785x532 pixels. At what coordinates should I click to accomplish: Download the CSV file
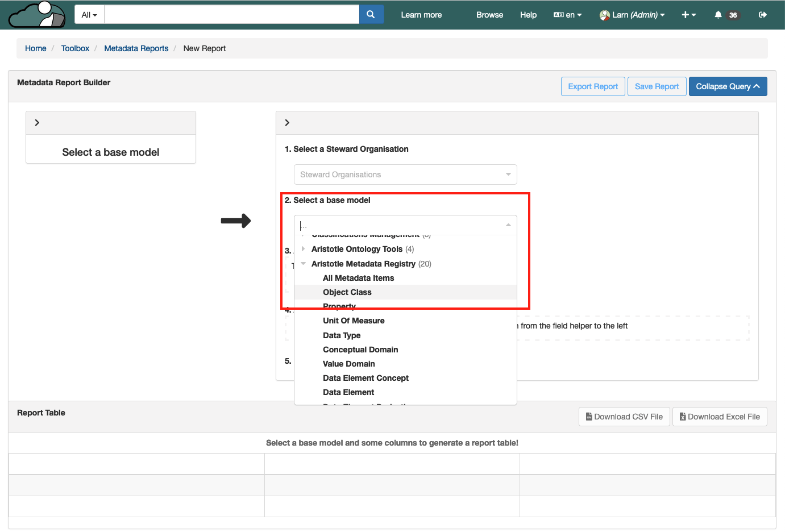point(624,417)
